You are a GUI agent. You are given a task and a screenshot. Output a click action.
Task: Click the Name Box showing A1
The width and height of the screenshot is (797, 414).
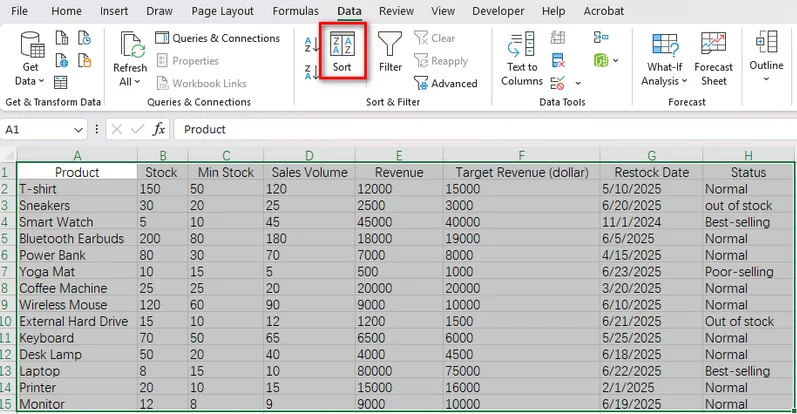(37, 130)
